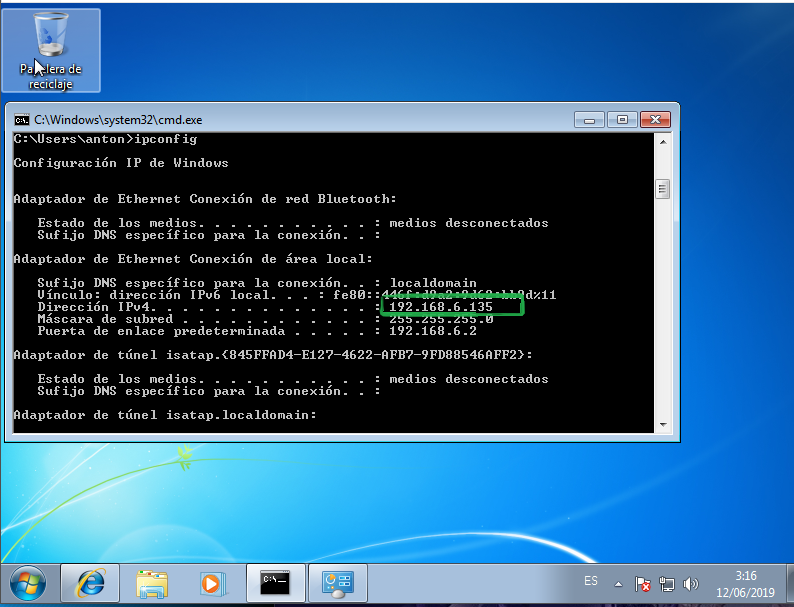794x607 pixels.
Task: Click 'Configuración IP de Windows' line
Action: coord(121,163)
